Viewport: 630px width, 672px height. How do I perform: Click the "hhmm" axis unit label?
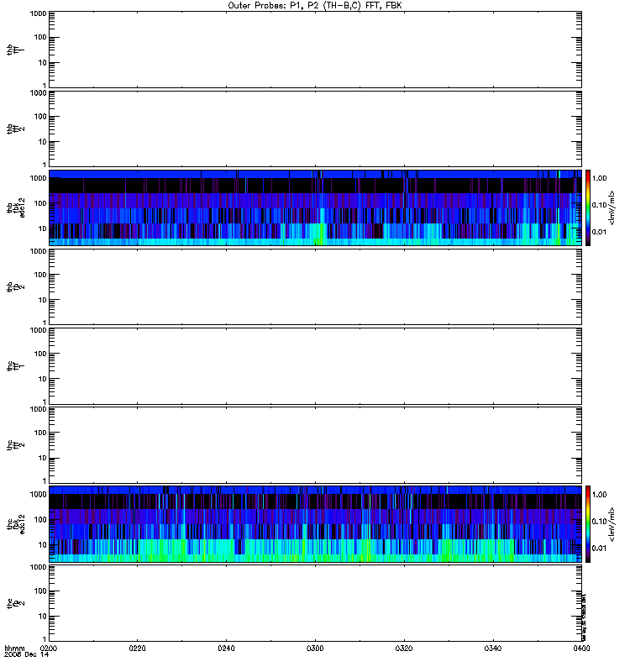pyautogui.click(x=14, y=648)
